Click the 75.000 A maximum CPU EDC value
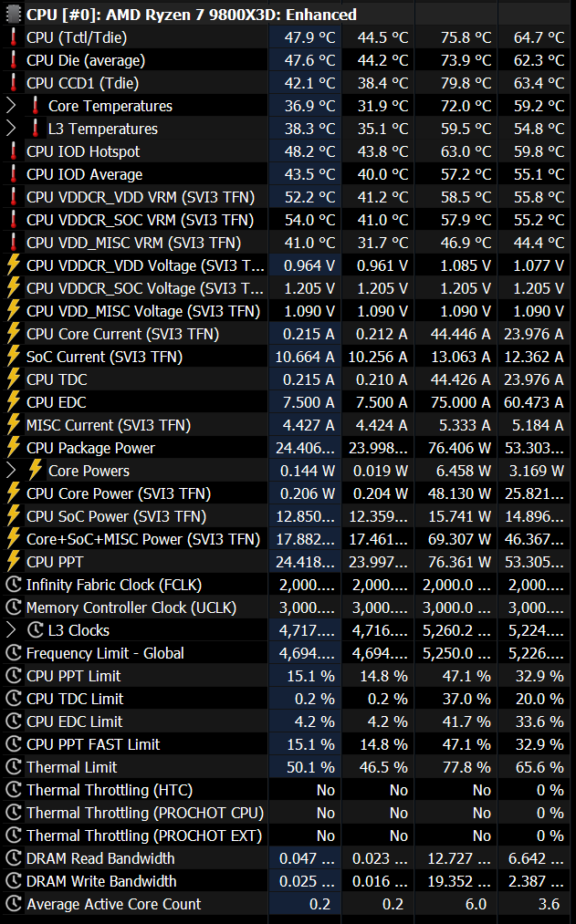The height and width of the screenshot is (924, 576). [x=460, y=402]
